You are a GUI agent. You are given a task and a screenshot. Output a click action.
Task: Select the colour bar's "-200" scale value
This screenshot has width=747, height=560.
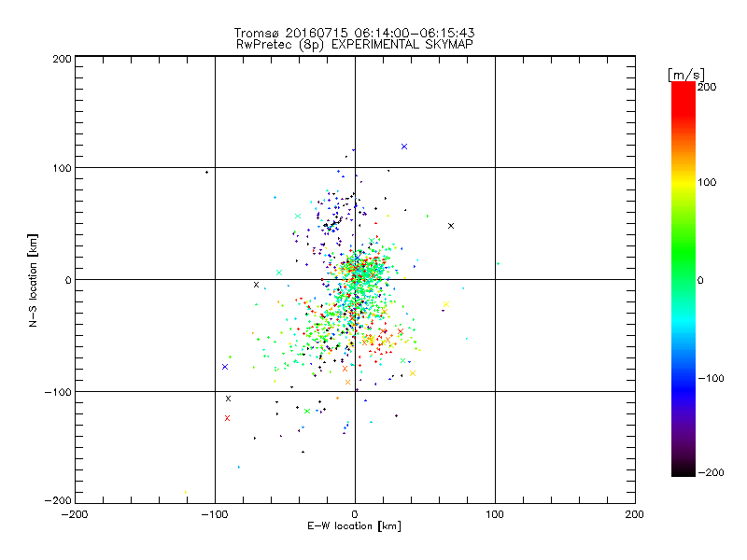[x=711, y=472]
